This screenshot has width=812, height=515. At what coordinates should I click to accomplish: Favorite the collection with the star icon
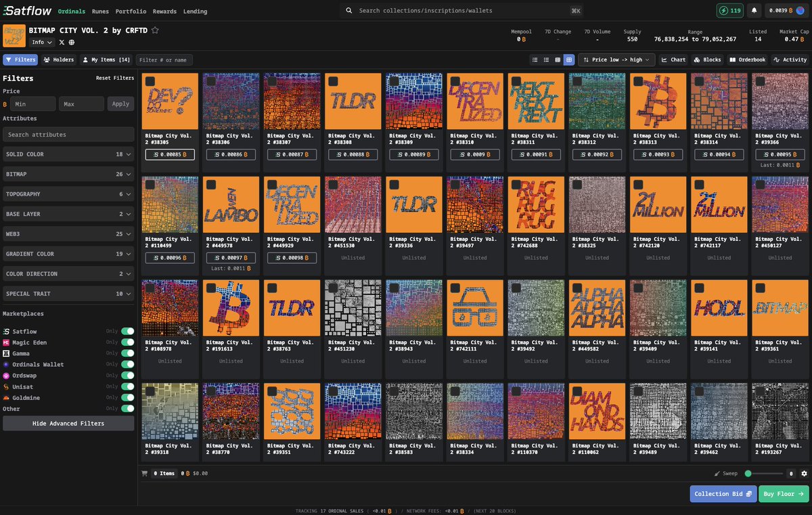(x=155, y=30)
